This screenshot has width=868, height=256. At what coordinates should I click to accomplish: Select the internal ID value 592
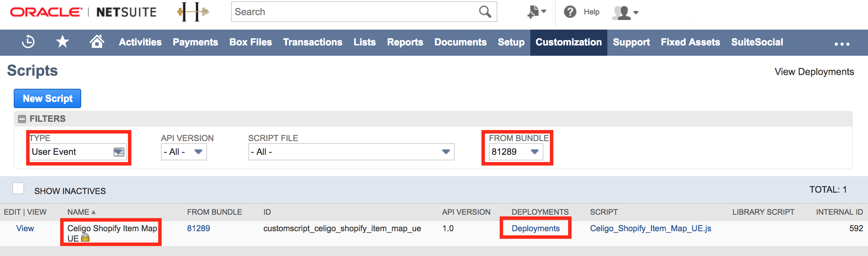[x=856, y=228]
